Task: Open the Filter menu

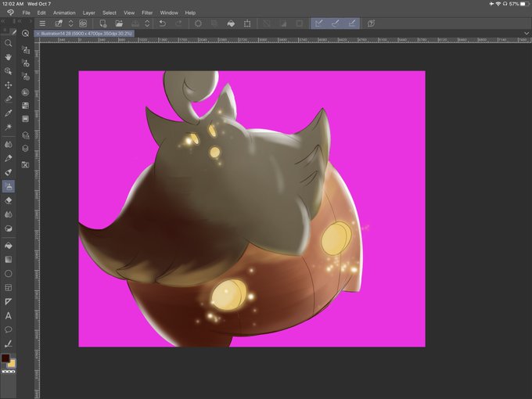Action: [x=147, y=13]
